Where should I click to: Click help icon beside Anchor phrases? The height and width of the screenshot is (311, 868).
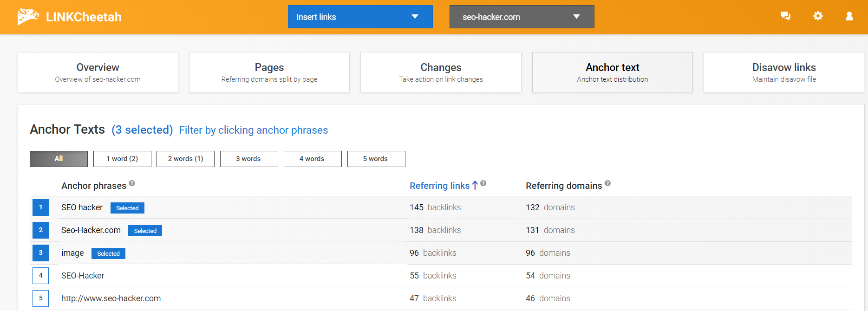132,183
